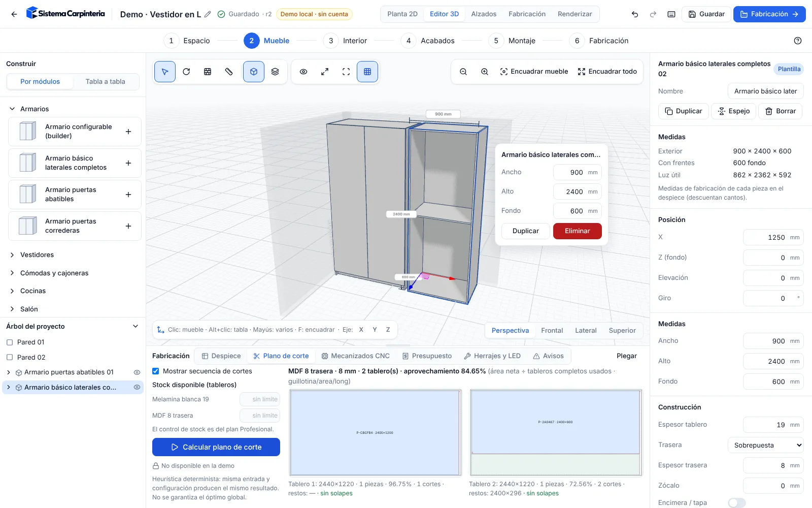Zoom in with the plus magnifier

click(485, 72)
